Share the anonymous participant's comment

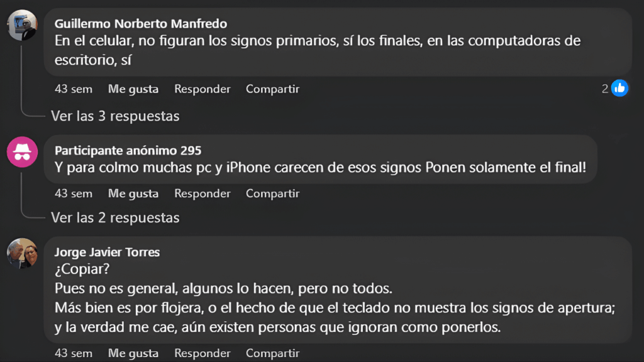coord(272,193)
